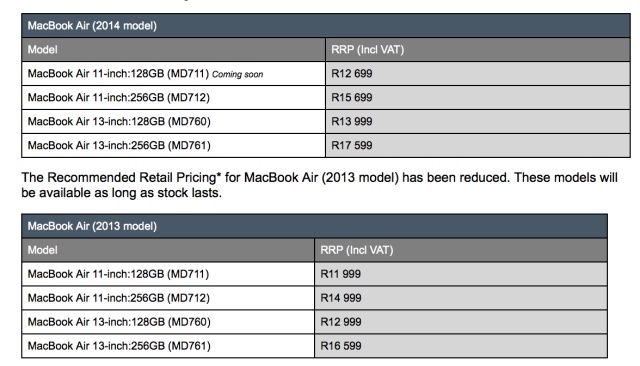This screenshot has height=366, width=640.
Task: Select 2014 MacBook Air 11-inch:256GB (MD712) entry
Action: tap(173, 98)
